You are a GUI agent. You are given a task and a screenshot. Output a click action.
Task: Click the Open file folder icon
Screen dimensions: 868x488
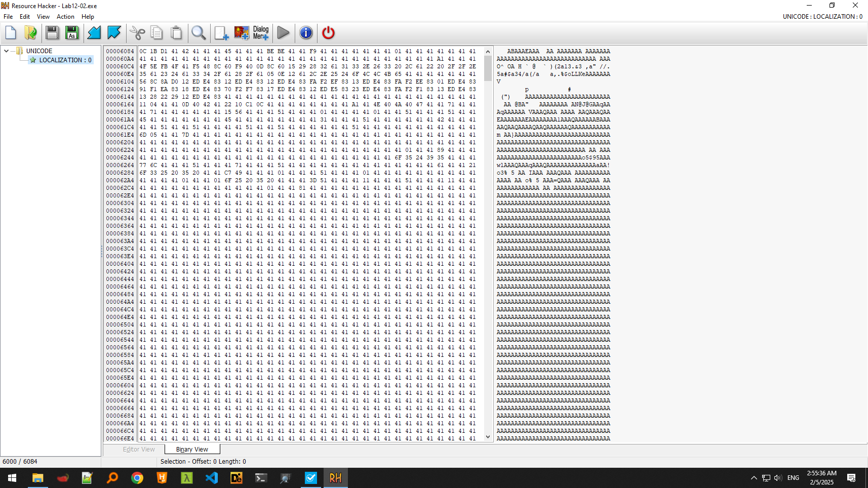[x=30, y=33]
